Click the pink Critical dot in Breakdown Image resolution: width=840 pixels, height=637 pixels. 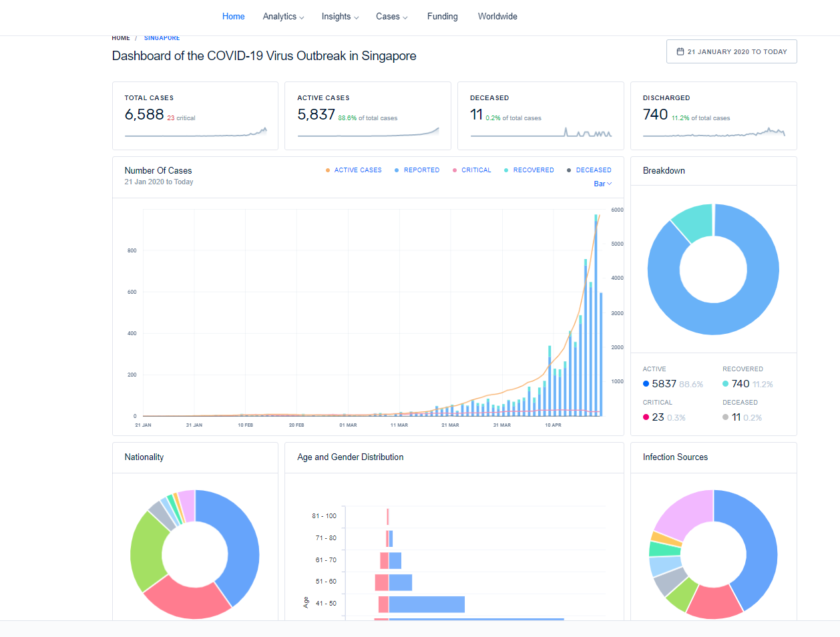pyautogui.click(x=646, y=417)
